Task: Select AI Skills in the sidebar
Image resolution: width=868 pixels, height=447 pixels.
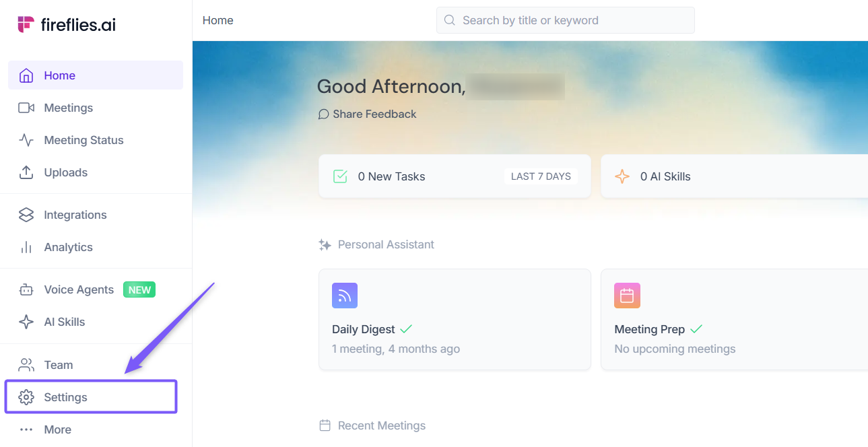Action: [96, 322]
